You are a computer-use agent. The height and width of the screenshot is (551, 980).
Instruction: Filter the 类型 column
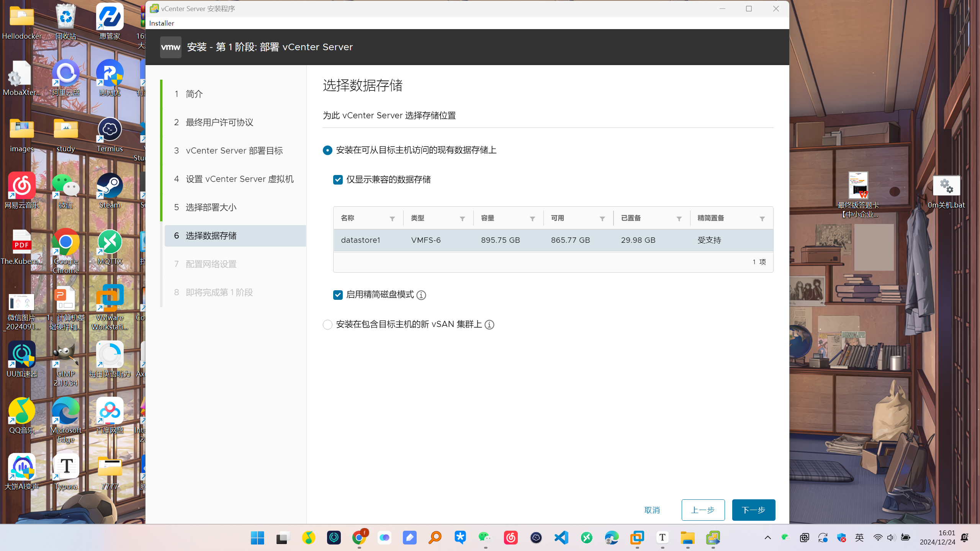(x=462, y=219)
